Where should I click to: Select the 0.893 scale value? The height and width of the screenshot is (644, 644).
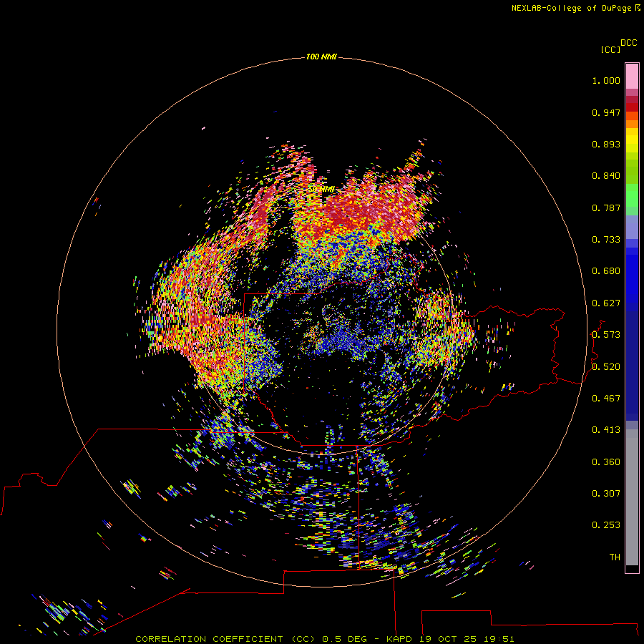tap(606, 144)
